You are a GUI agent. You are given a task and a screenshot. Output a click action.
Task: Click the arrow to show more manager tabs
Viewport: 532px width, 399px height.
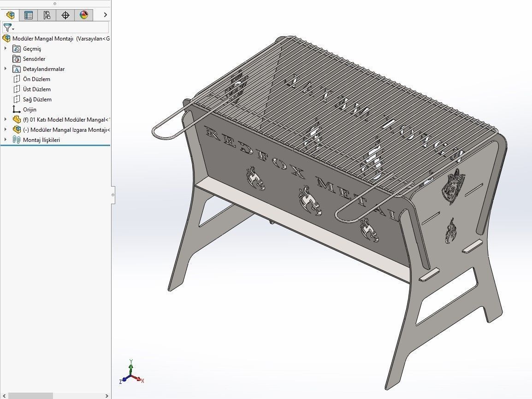[x=105, y=15]
